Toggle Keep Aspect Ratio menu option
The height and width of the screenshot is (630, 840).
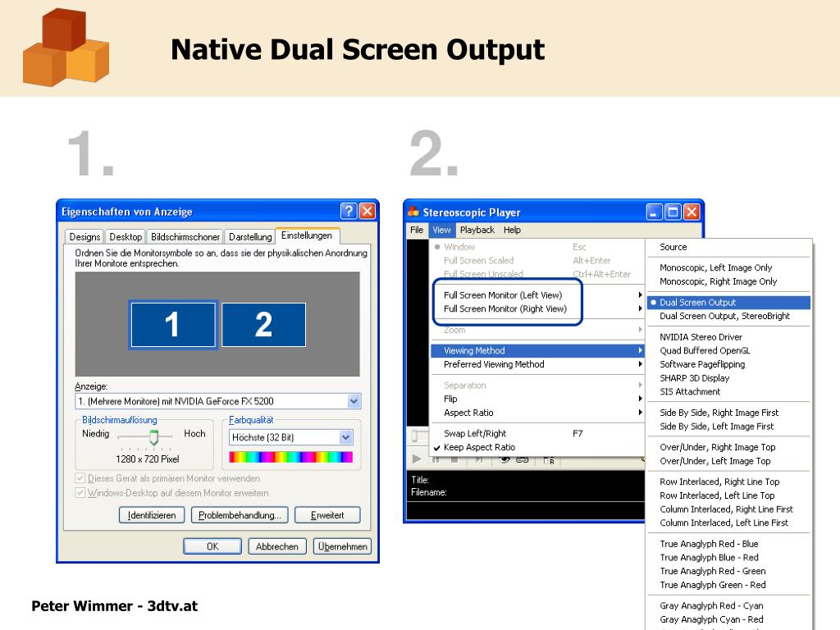[479, 447]
